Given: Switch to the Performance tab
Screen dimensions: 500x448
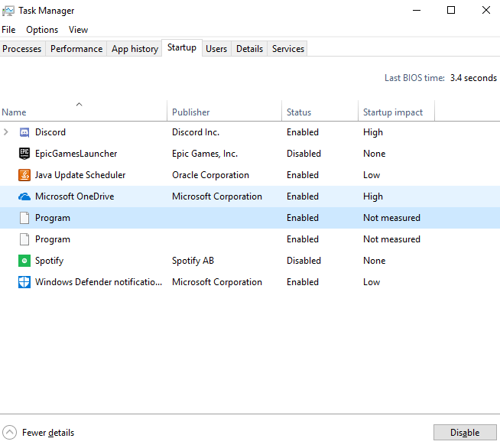Looking at the screenshot, I should click(x=76, y=49).
